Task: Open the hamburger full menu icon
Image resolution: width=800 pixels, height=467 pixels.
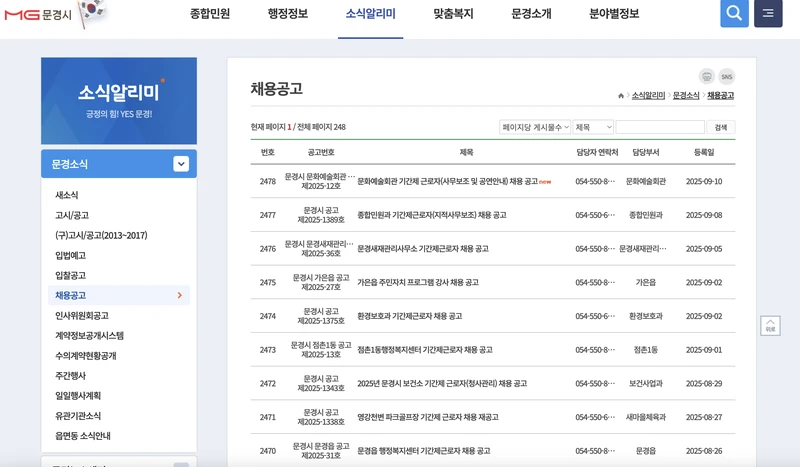Action: [x=768, y=13]
